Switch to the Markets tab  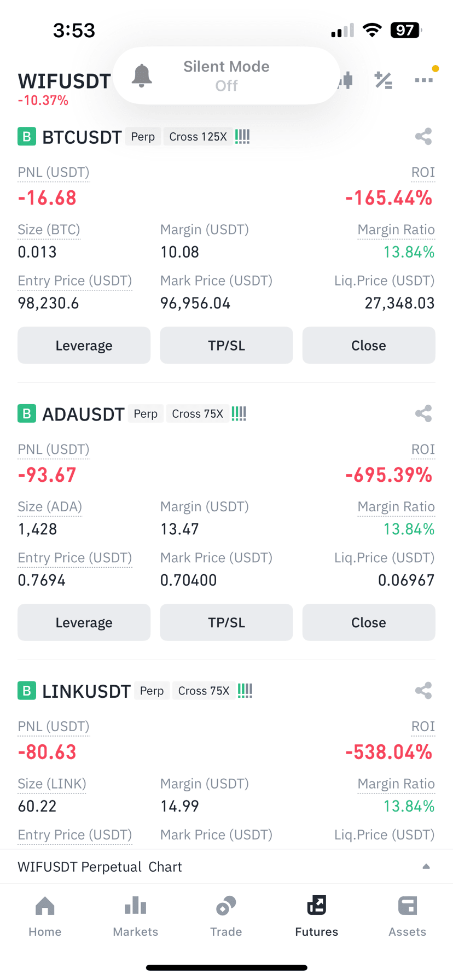click(x=136, y=917)
